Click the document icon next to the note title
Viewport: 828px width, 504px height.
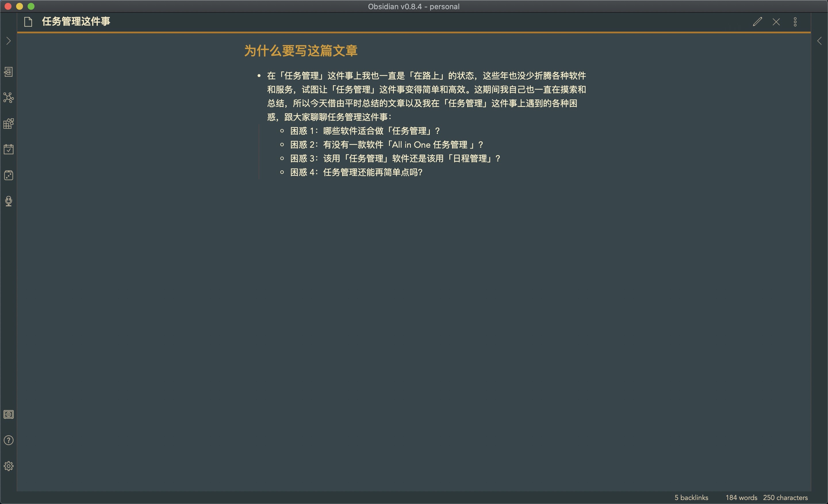pos(28,22)
